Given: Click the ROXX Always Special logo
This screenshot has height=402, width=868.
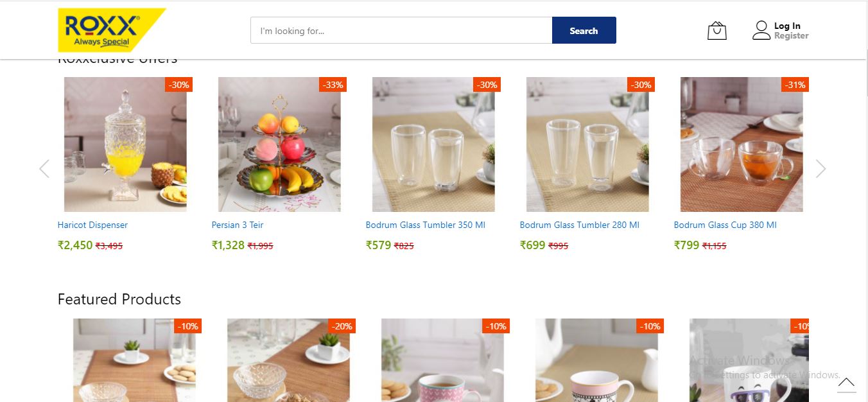Looking at the screenshot, I should pos(110,30).
